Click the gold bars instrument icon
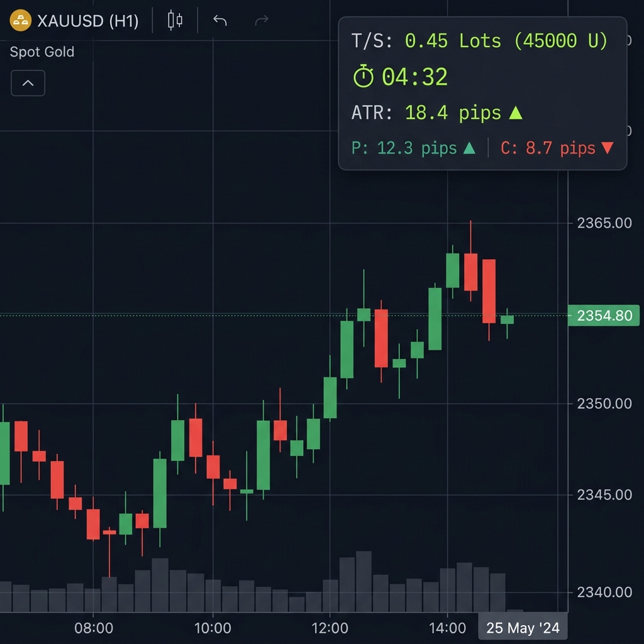 click(21, 20)
